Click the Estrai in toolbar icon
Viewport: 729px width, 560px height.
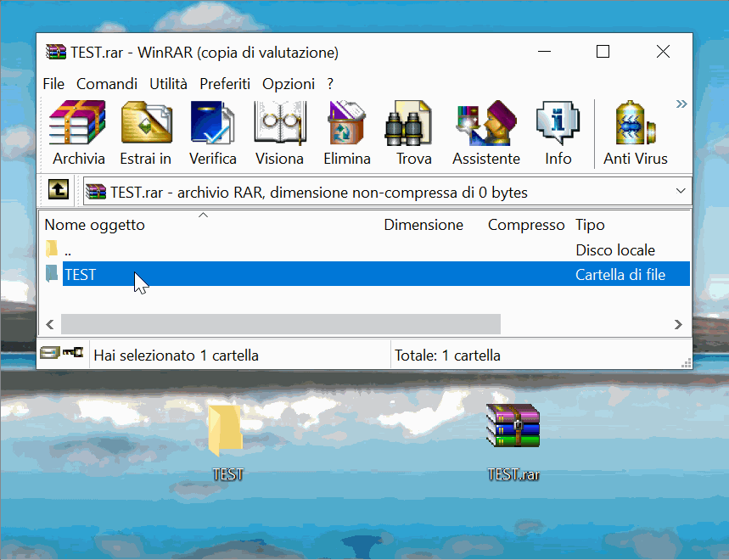pyautogui.click(x=146, y=123)
